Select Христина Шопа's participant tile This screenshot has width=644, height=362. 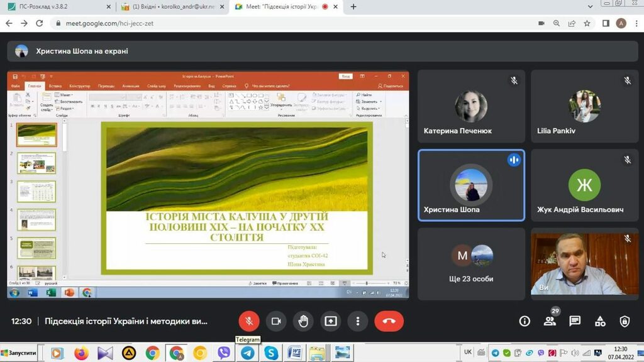[x=471, y=185]
